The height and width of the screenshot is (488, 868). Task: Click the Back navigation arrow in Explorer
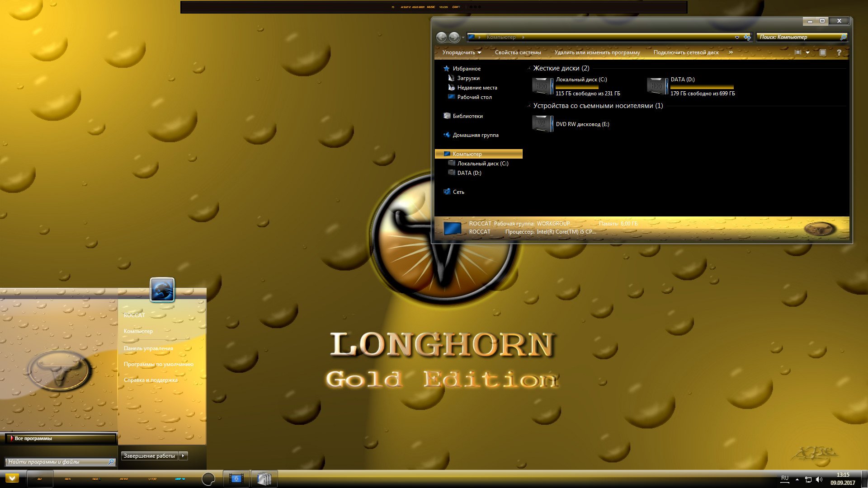441,37
